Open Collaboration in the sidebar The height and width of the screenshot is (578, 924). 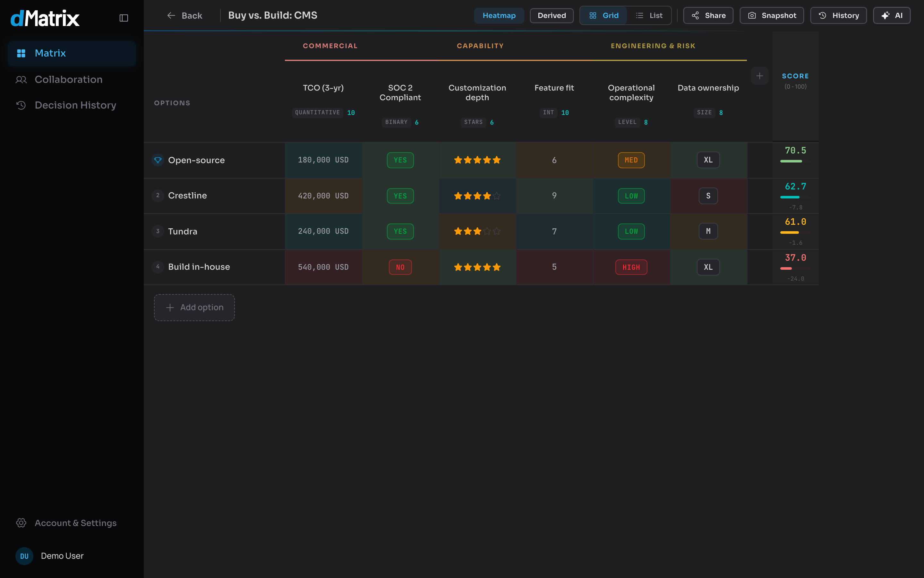click(x=72, y=80)
